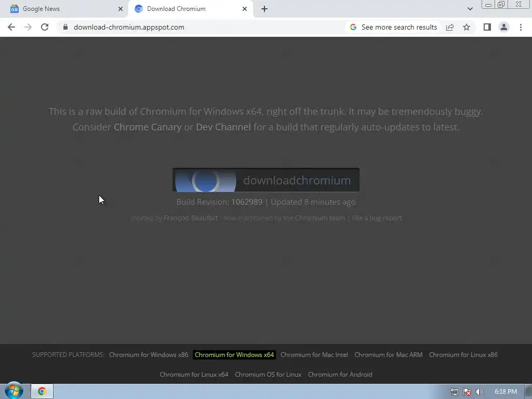Bookmark this tab with the star icon
Image resolution: width=532 pixels, height=399 pixels.
pyautogui.click(x=467, y=27)
